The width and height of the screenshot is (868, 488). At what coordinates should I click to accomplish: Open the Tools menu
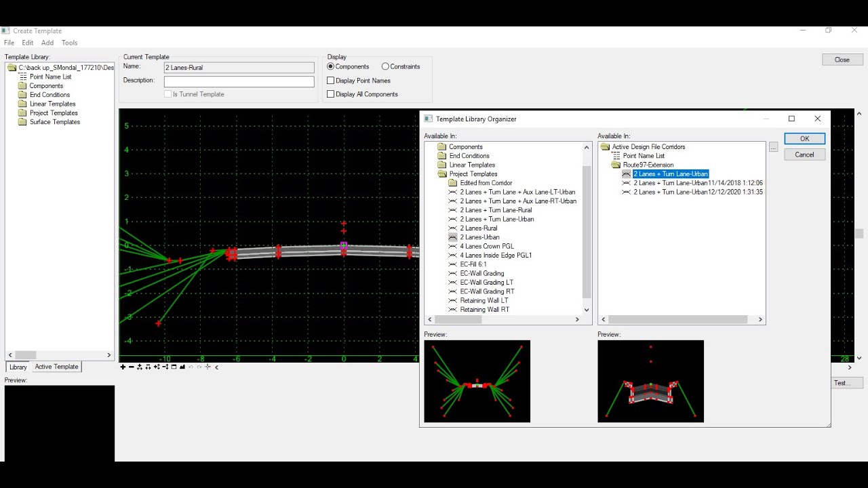click(69, 43)
